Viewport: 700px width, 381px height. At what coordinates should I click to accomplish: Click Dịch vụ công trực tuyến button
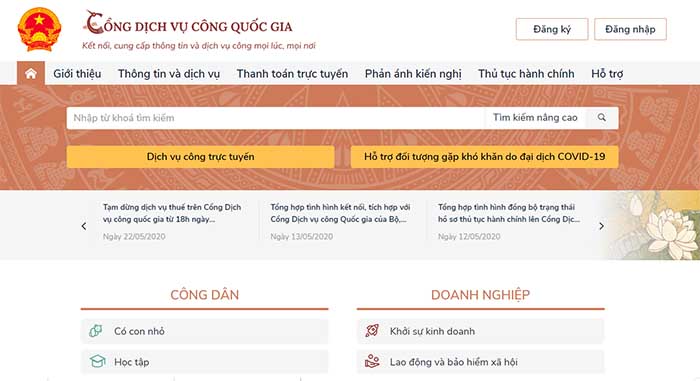point(200,157)
